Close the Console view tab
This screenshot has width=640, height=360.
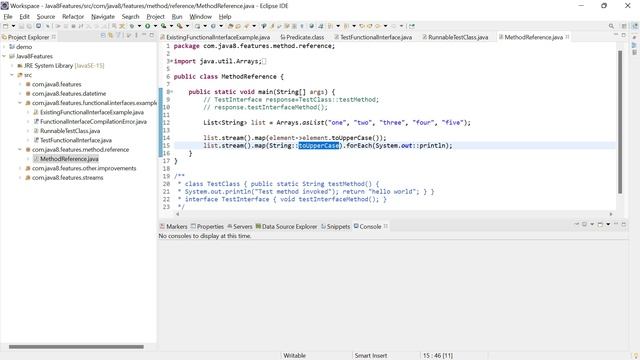[x=386, y=226]
